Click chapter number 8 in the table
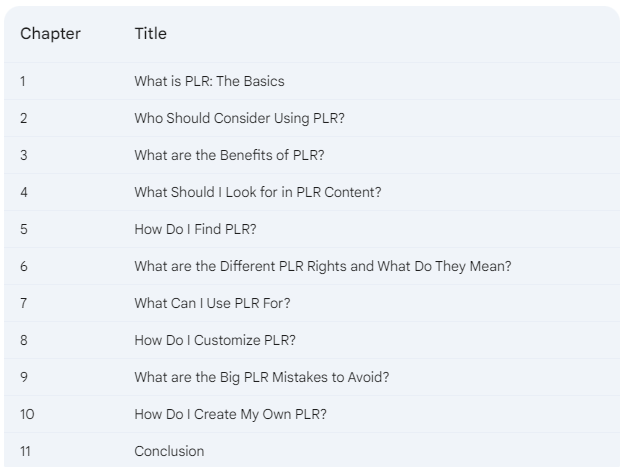 [24, 340]
